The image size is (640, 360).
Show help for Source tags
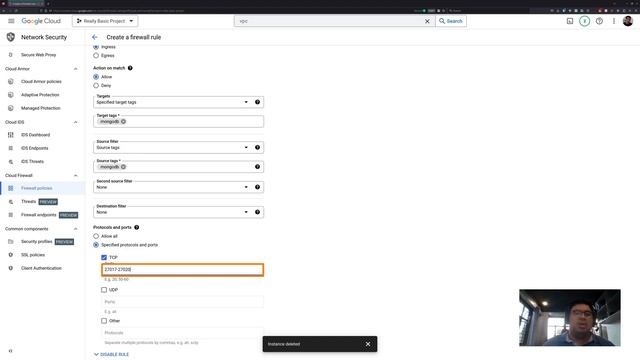[x=258, y=167]
